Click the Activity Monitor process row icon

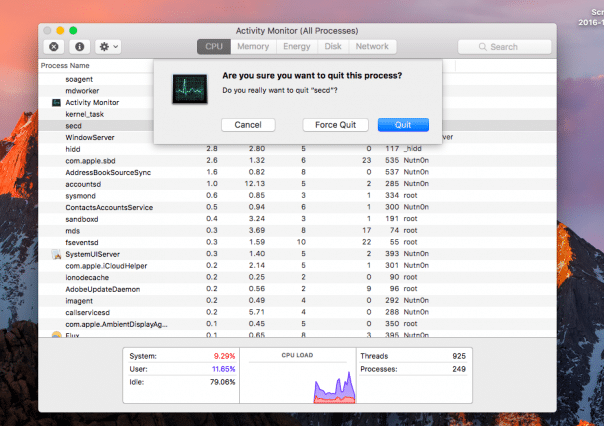(57, 102)
